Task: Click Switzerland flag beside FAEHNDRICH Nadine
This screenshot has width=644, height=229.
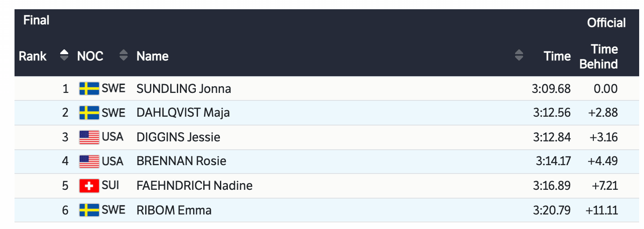Action: (89, 185)
